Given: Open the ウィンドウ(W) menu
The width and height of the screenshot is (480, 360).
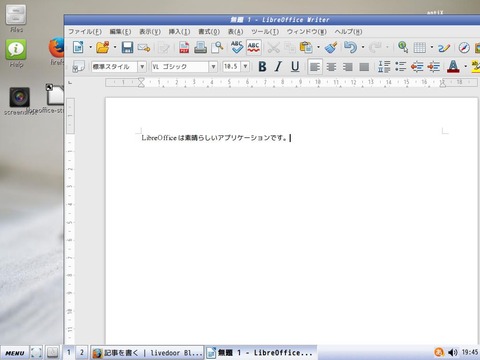Looking at the screenshot, I should tap(307, 32).
